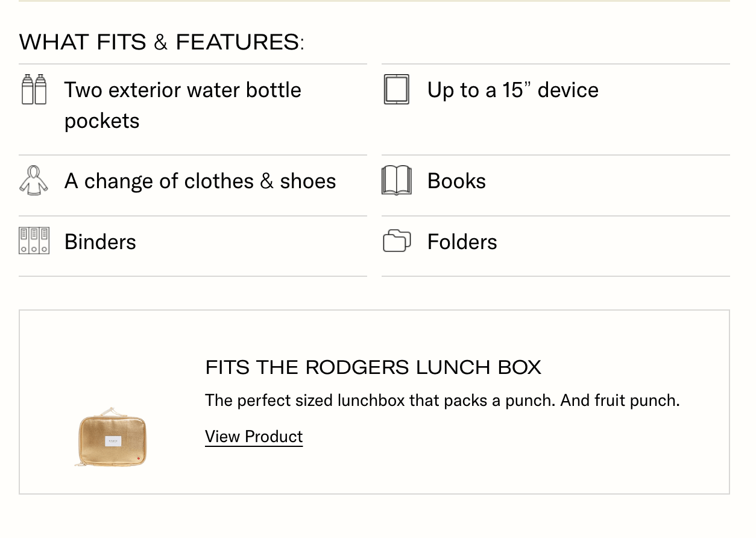This screenshot has width=756, height=538.
Task: Click the red tag on the lunch box
Action: click(x=139, y=460)
